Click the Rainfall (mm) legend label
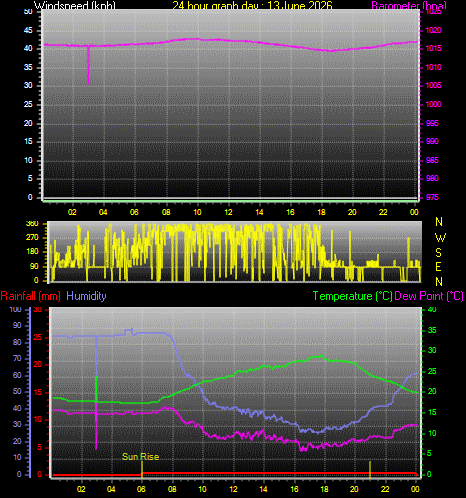Viewport: 466px width, 498px height. [31, 296]
